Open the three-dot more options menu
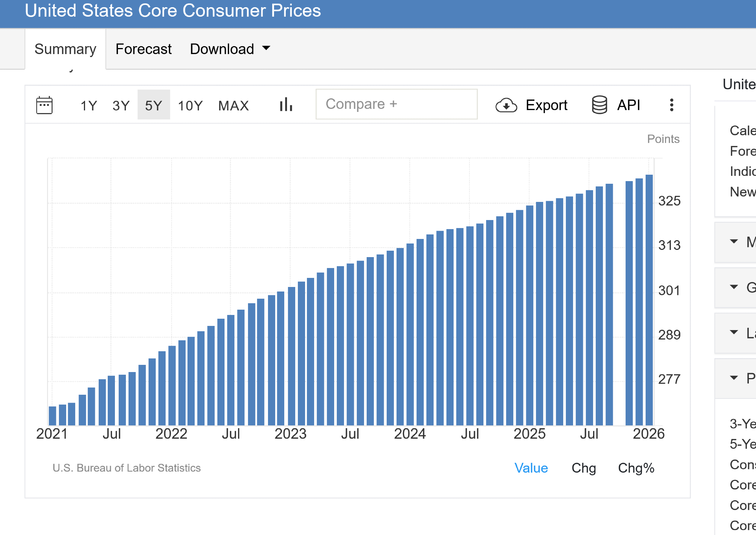 (x=671, y=105)
